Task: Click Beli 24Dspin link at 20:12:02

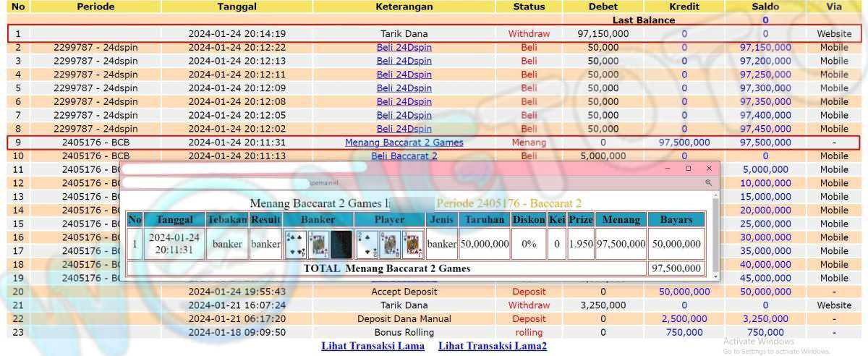Action: click(x=404, y=129)
